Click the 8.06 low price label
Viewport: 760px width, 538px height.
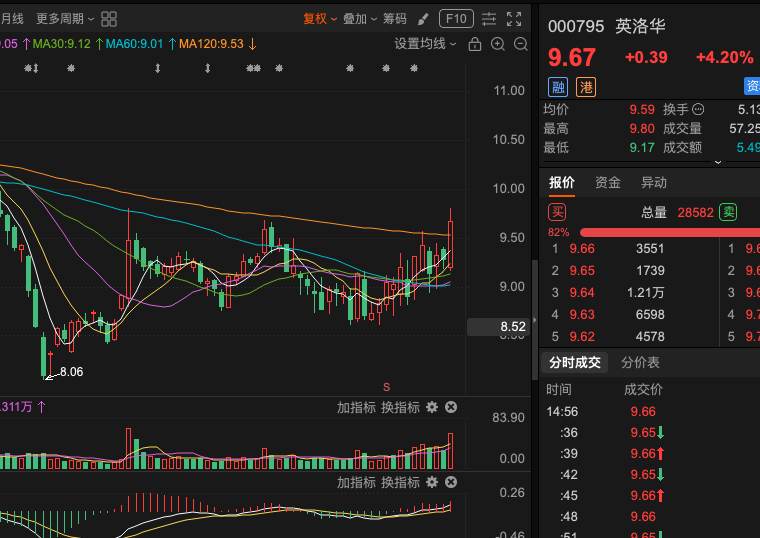(x=71, y=372)
